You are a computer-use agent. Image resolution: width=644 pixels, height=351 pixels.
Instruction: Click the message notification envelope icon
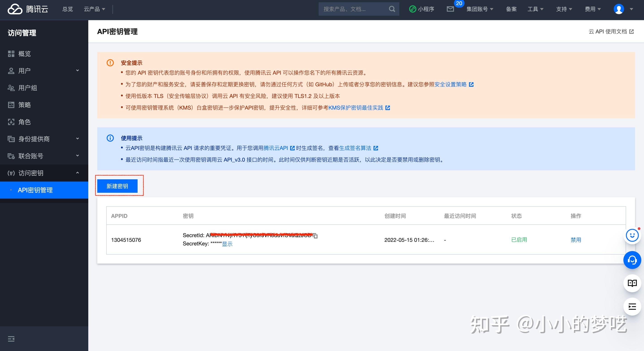tap(450, 9)
